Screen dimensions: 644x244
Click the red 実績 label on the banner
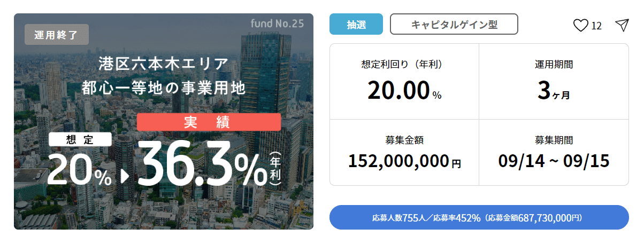tap(209, 122)
